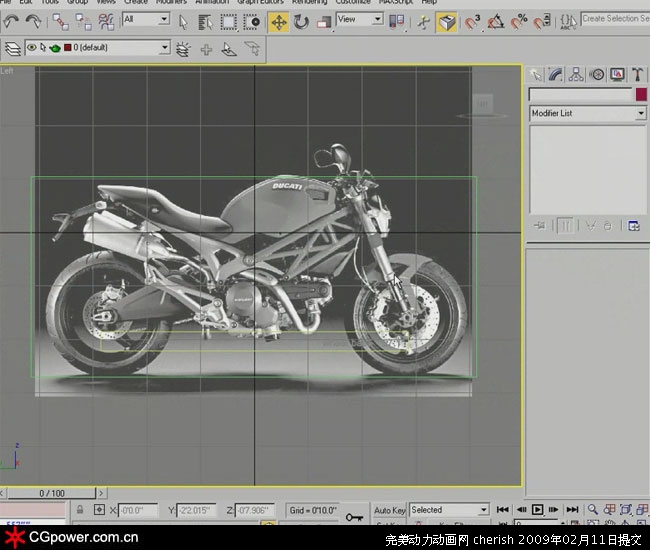Toggle Percent Snap
650x550 pixels.
(519, 22)
